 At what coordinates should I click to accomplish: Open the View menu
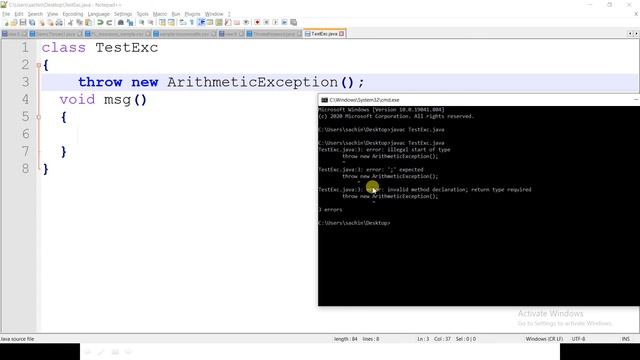(x=53, y=14)
